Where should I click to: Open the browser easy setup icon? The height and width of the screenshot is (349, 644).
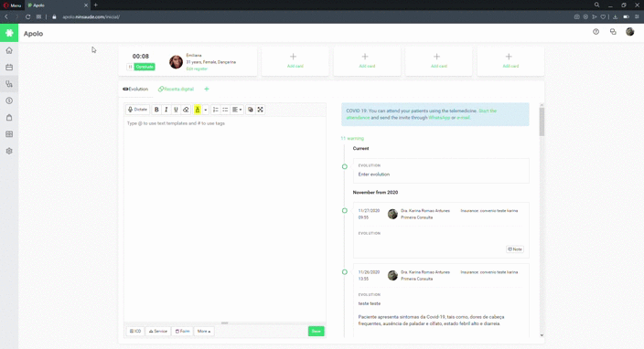coord(637,16)
